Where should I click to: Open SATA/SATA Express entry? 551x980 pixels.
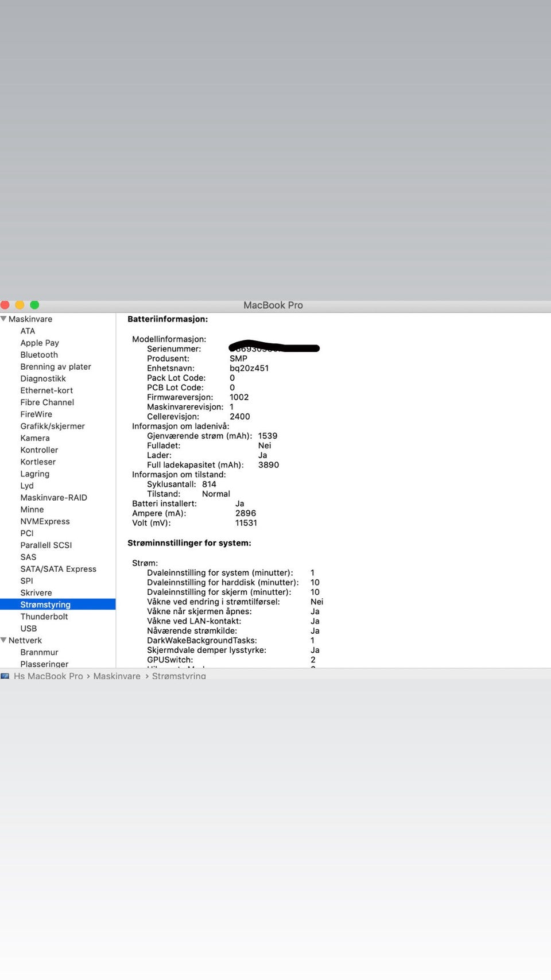(58, 569)
